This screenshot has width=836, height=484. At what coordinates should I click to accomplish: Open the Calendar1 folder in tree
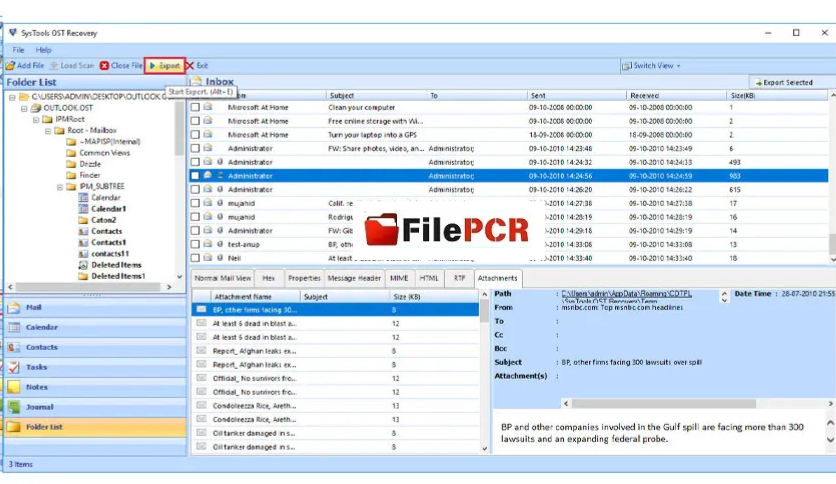click(x=108, y=209)
